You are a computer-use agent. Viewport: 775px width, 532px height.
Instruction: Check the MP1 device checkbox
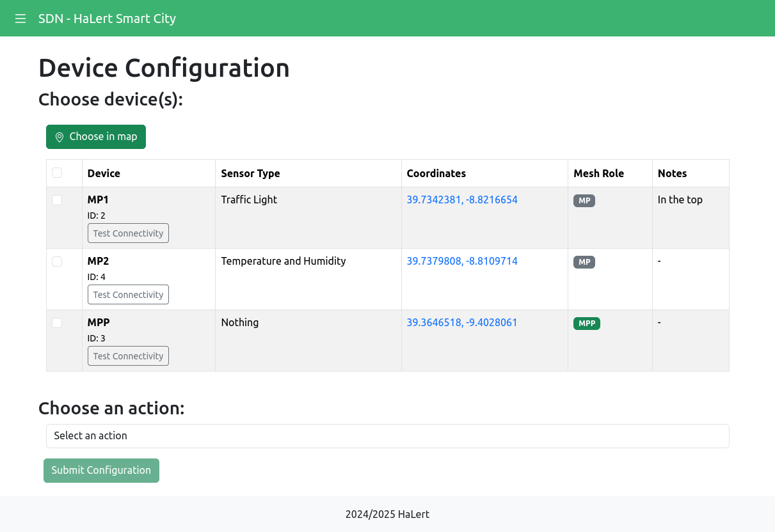pos(57,200)
